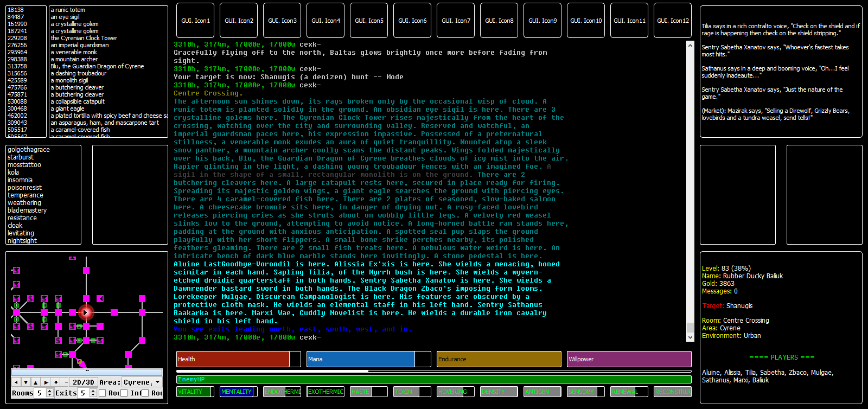Viewport: 868px width, 409px height.
Task: Click the main console scrollbar down arrow
Action: pos(690,337)
